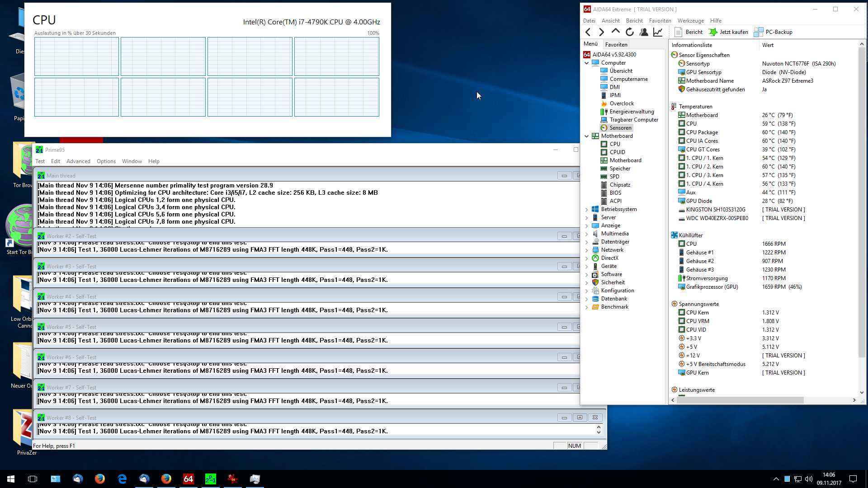868x488 pixels.
Task: Click the Bericht toolbar button
Action: coord(689,32)
